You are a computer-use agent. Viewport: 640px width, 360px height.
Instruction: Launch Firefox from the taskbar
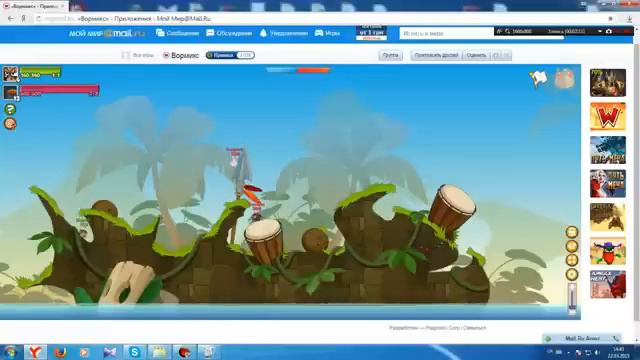point(60,352)
